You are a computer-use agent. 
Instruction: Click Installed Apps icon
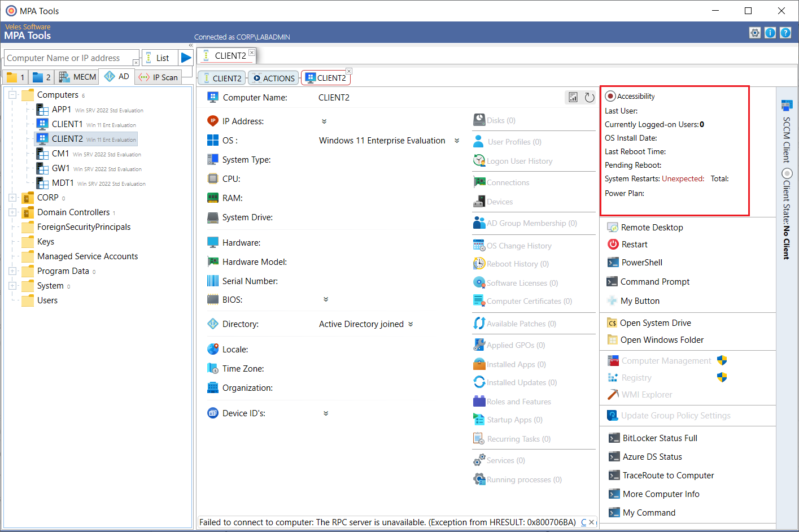[479, 364]
